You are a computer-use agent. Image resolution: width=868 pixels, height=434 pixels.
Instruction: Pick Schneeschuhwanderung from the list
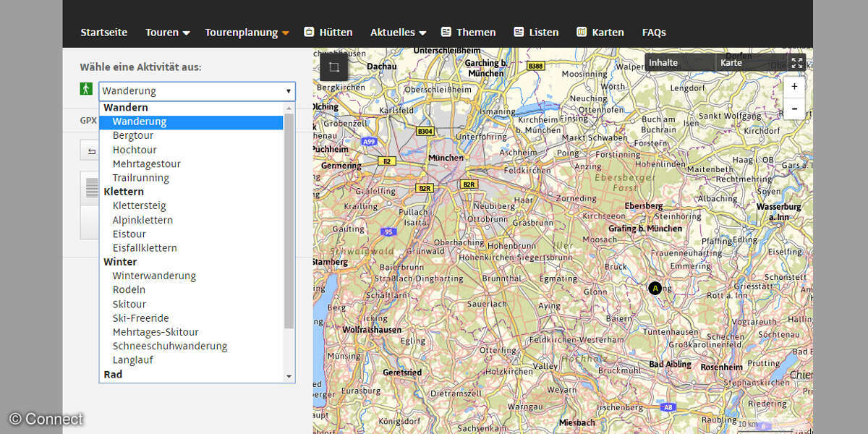tap(192, 346)
